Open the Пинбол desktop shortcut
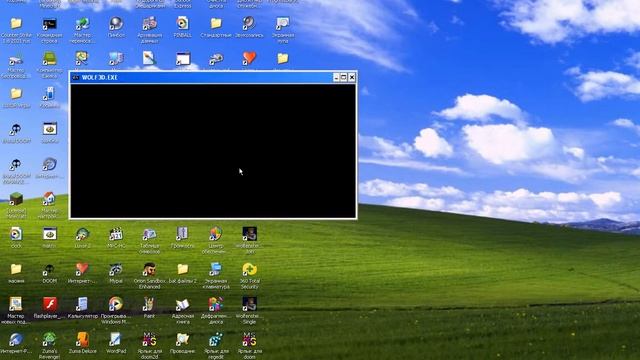Screen dimensions: 640x360 116,23
